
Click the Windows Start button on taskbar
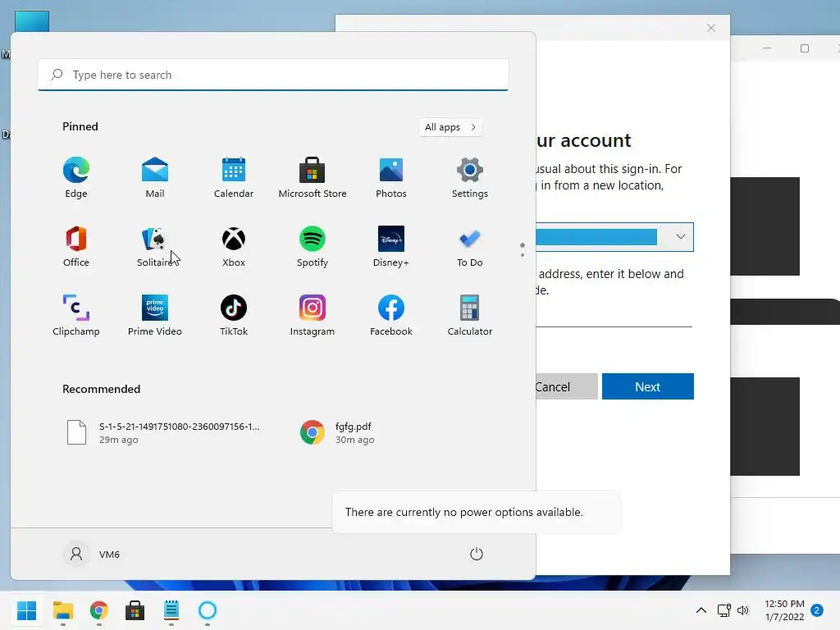tap(27, 610)
